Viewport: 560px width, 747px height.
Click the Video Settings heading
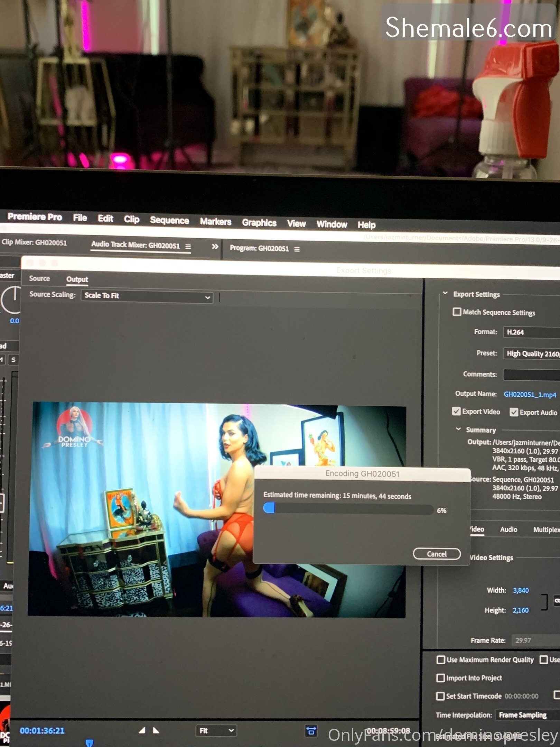coord(491,557)
